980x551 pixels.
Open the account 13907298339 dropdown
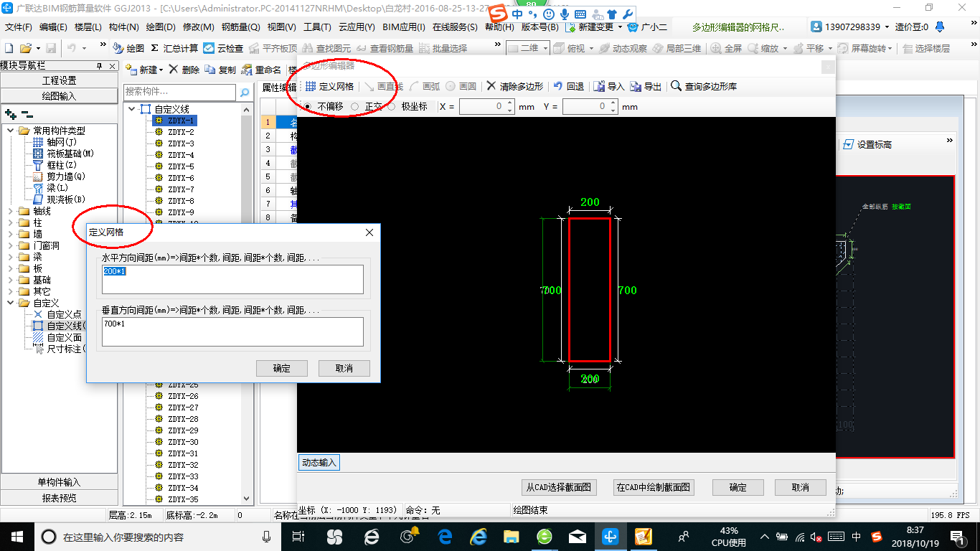click(x=887, y=27)
